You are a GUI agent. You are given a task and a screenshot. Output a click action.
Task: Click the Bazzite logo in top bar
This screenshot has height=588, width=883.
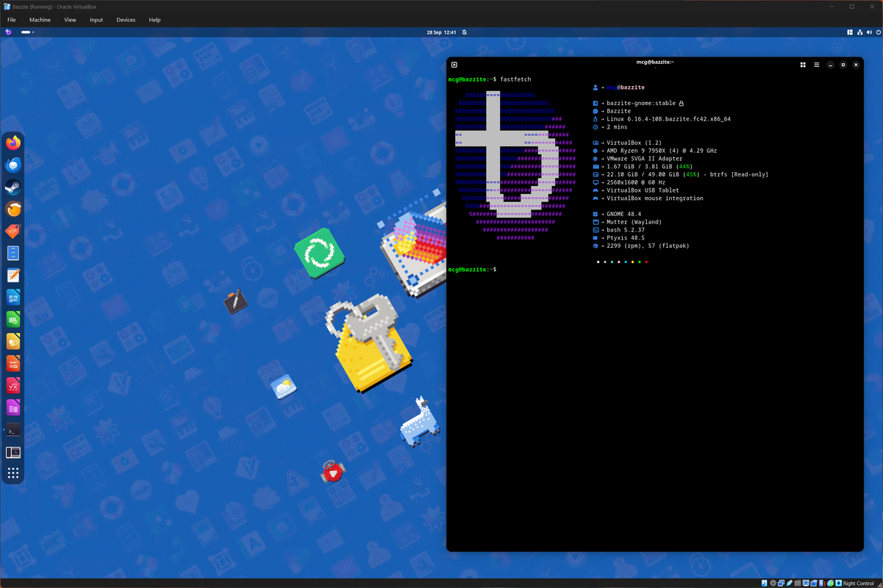coord(8,32)
